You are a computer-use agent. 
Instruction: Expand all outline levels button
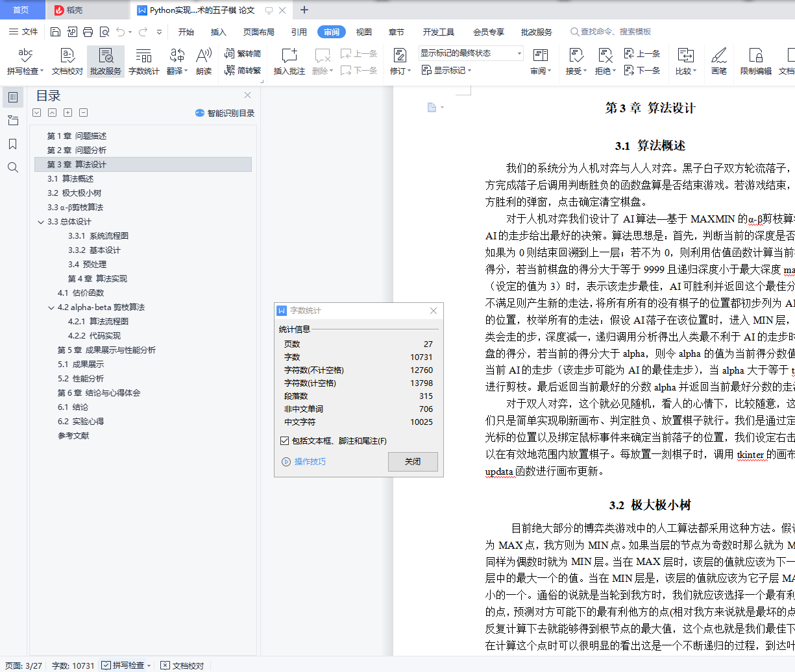coord(67,113)
